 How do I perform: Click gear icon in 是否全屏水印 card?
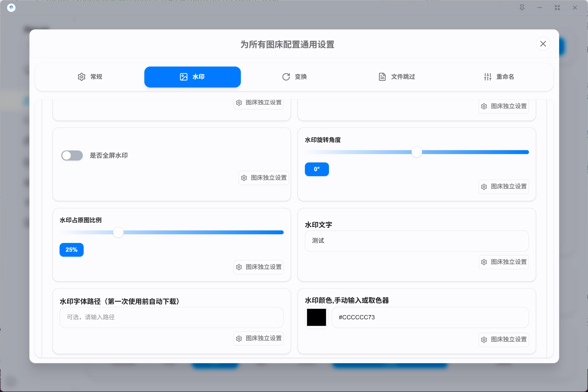tap(244, 178)
